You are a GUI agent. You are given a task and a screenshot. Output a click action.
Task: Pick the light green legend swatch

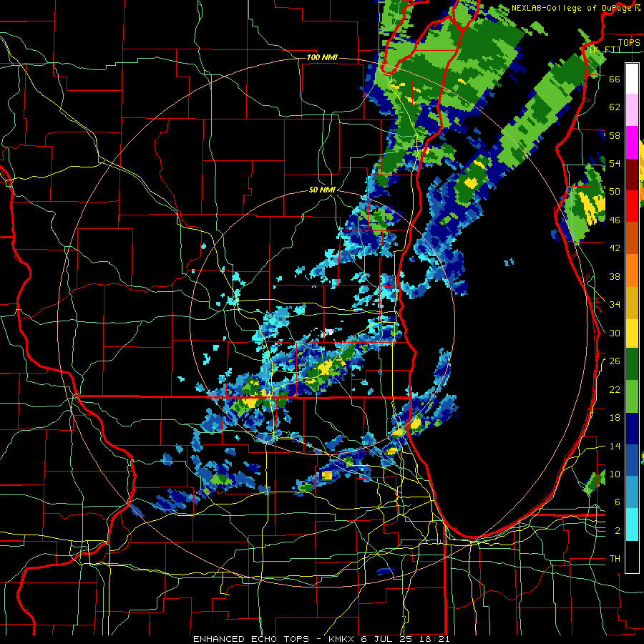pos(632,396)
